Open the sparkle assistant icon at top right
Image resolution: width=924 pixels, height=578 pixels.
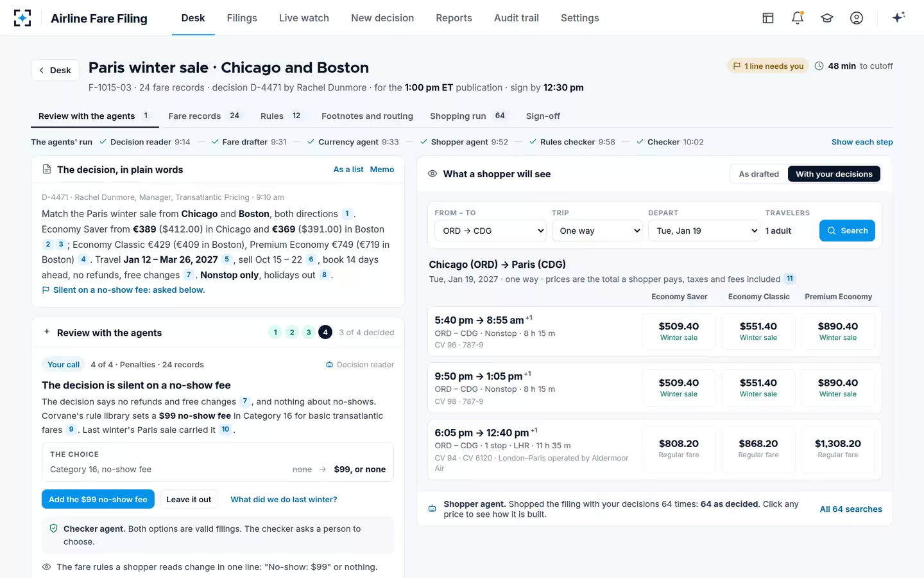point(898,17)
